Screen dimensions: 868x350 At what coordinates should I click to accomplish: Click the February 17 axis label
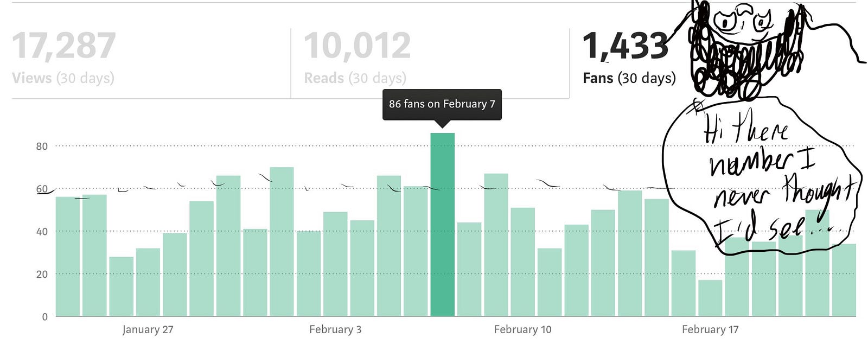click(x=710, y=329)
